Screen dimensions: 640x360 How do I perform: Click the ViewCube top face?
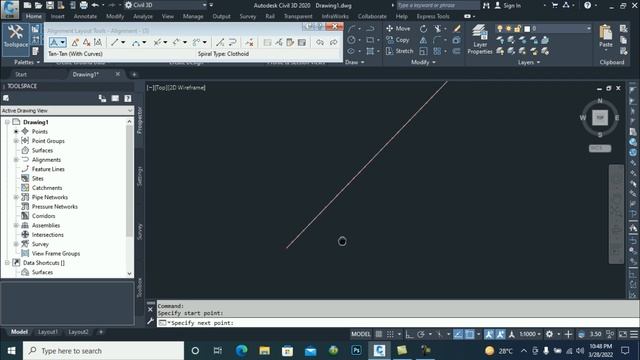click(x=600, y=118)
